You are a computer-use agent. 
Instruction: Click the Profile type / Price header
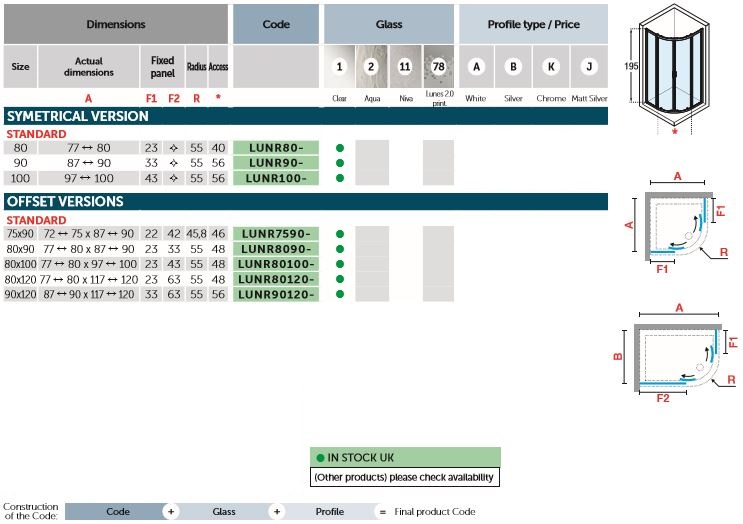(533, 24)
